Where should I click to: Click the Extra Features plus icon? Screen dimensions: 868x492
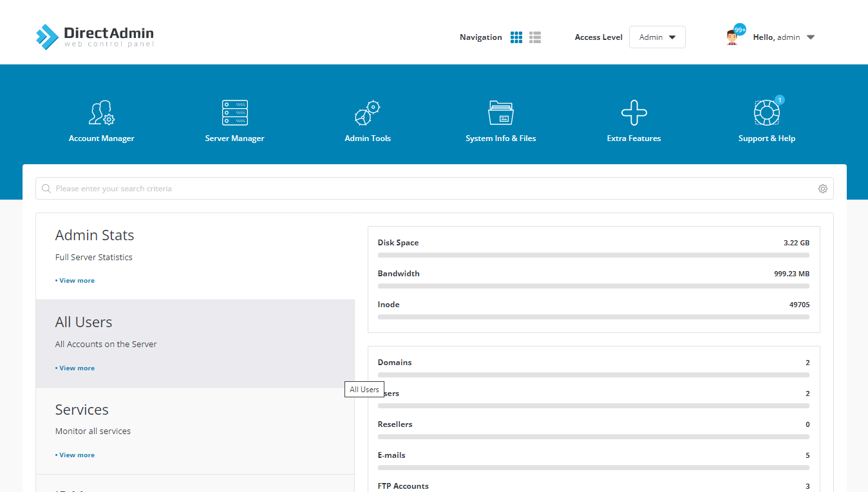(634, 113)
